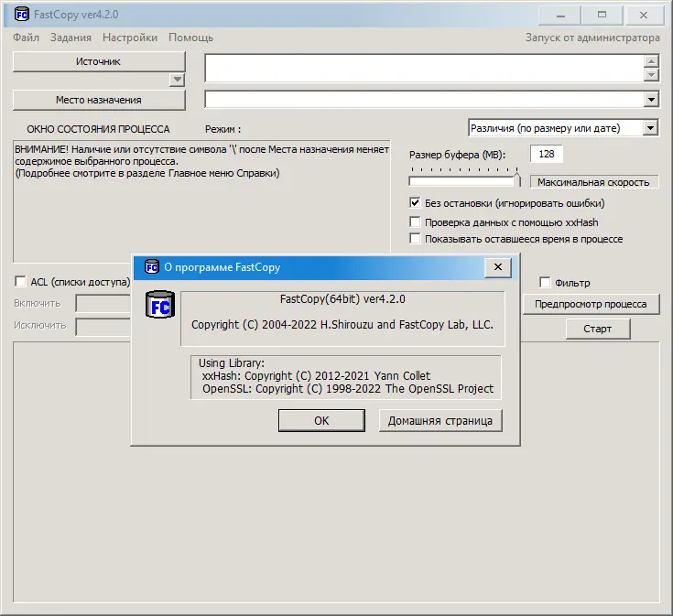673x616 pixels.
Task: Click the ВНИМАНИЕ warning text in status window
Action: [201, 161]
